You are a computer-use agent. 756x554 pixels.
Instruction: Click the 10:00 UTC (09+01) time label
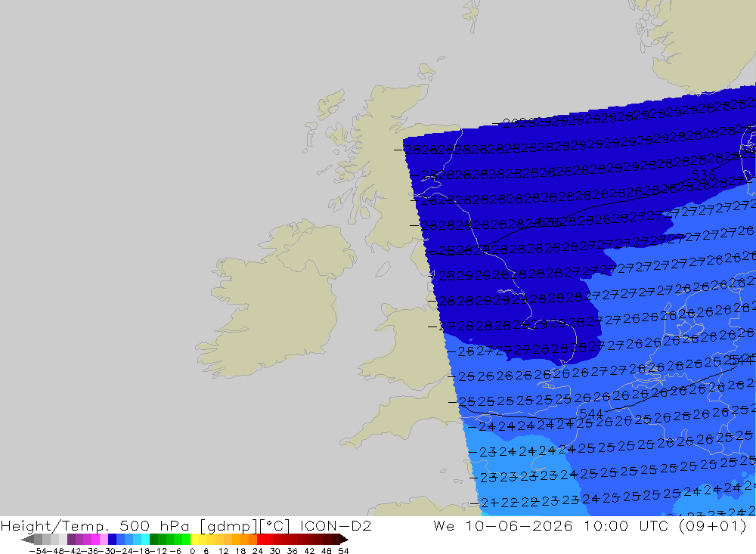pos(665,525)
